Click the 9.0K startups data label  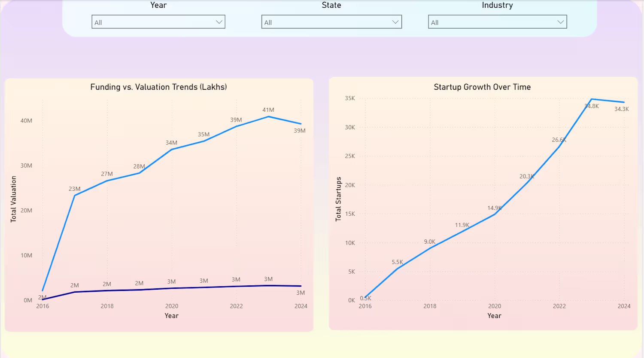click(x=430, y=242)
